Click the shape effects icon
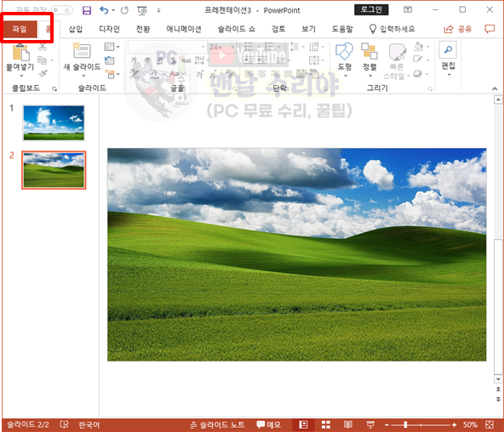Screen dimensions: 504x432 point(417,74)
